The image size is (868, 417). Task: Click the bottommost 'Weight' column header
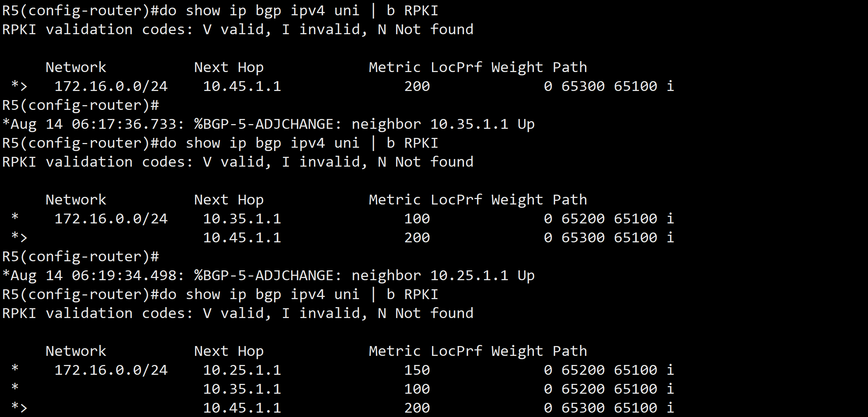pyautogui.click(x=517, y=352)
